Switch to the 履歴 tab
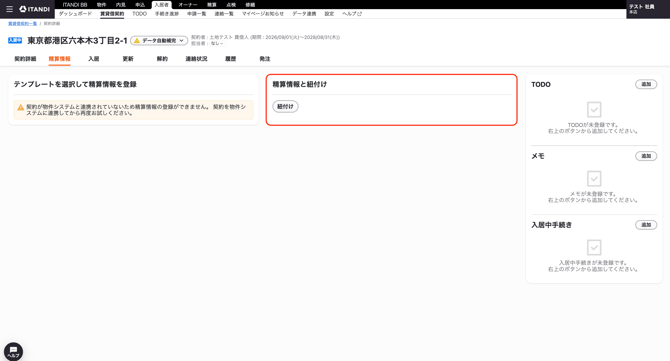Screen dimensions: 670x361 [x=230, y=59]
